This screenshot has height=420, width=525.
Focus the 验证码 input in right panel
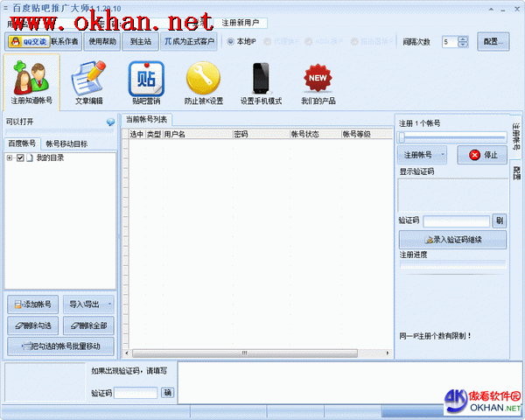click(457, 221)
